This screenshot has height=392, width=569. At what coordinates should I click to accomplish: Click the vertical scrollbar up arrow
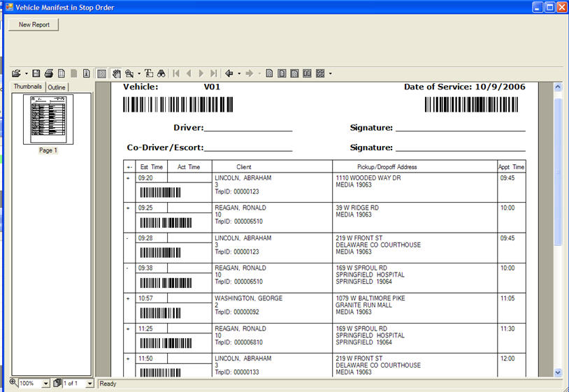[558, 87]
